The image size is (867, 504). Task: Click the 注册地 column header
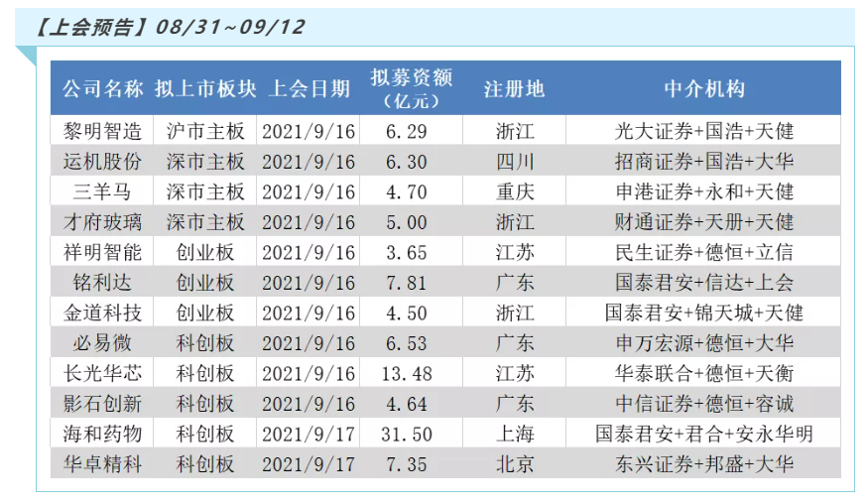coord(514,88)
